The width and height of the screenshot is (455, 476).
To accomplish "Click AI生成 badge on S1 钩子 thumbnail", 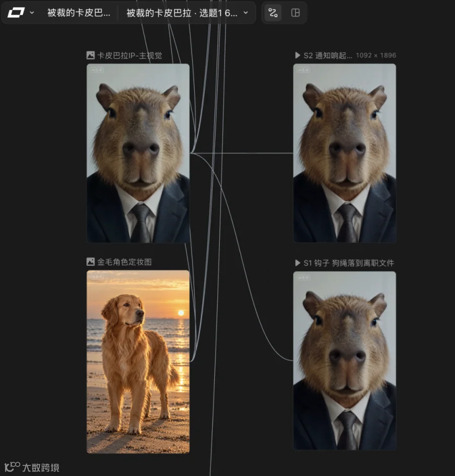I will click(303, 277).
